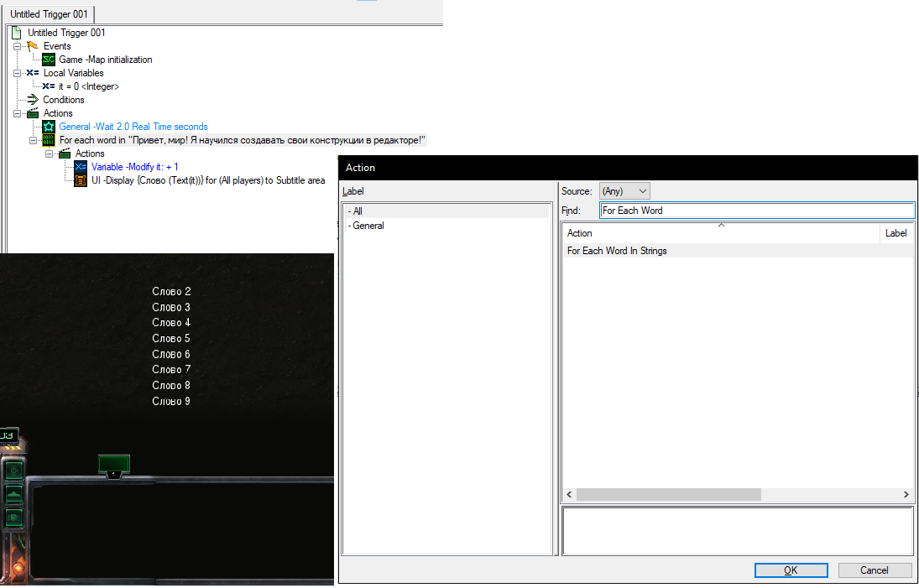Click the top-level Actions clapperboard icon

33,113
